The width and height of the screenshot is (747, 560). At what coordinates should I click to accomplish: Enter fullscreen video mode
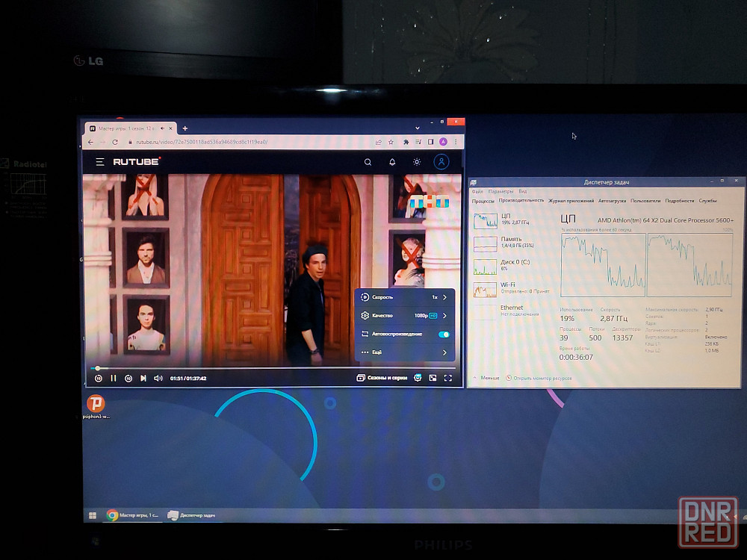(x=447, y=378)
